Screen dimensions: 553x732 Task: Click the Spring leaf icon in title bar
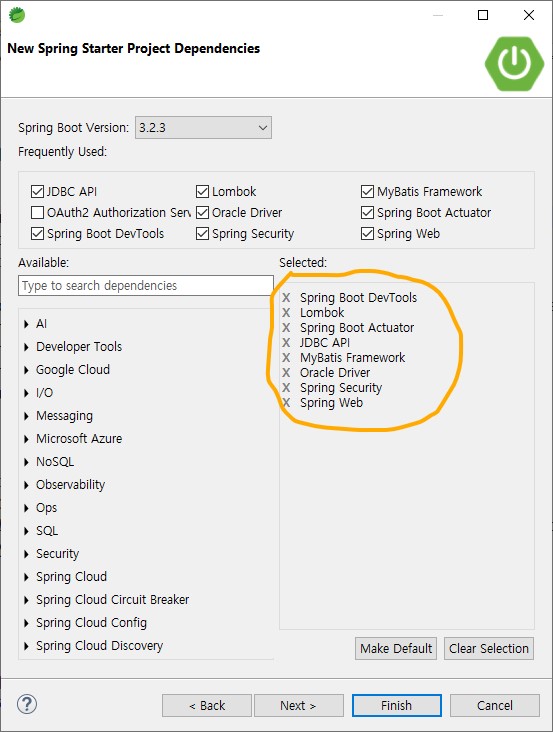pyautogui.click(x=17, y=15)
